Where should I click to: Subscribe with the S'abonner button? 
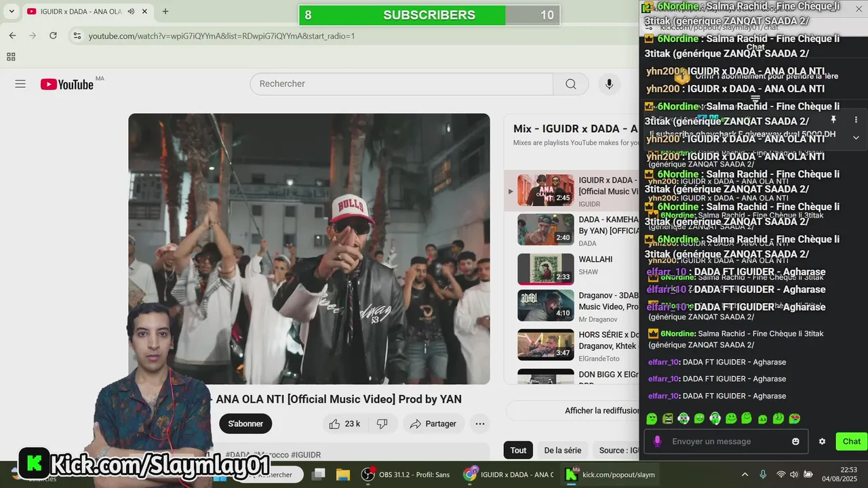point(245,424)
